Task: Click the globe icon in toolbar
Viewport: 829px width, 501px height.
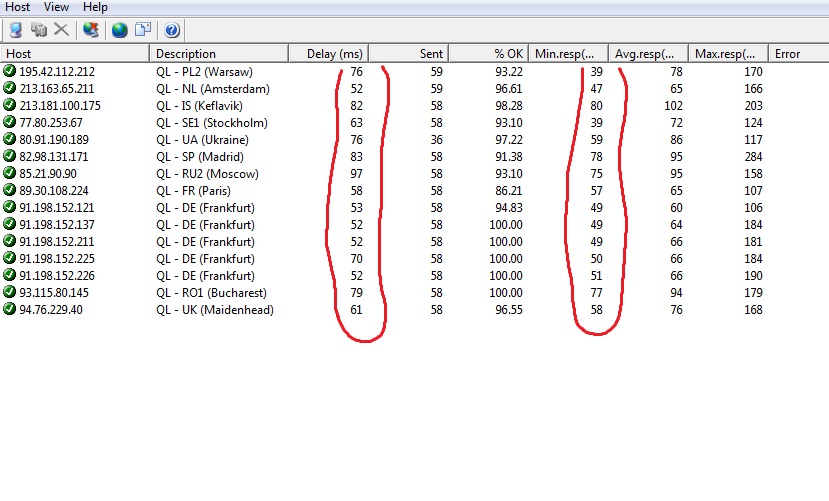Action: pos(119,30)
